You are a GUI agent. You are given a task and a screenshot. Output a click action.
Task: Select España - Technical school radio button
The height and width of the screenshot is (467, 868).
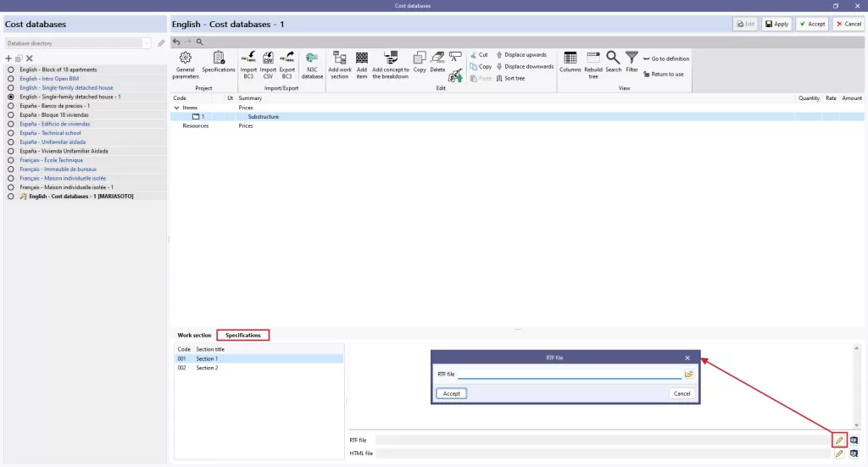tap(10, 133)
